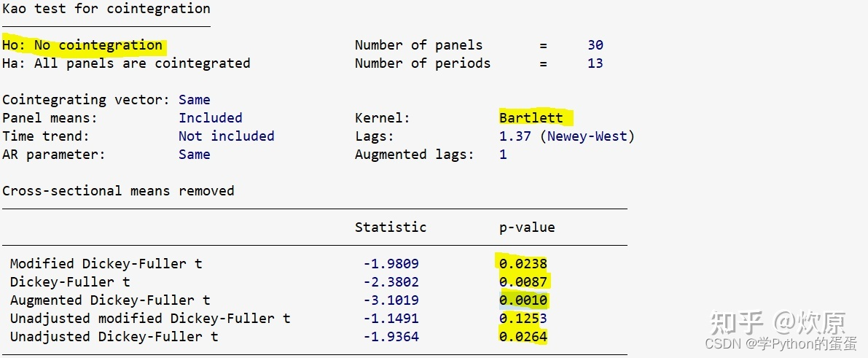
Task: Select the periods count value 13
Action: tap(595, 63)
